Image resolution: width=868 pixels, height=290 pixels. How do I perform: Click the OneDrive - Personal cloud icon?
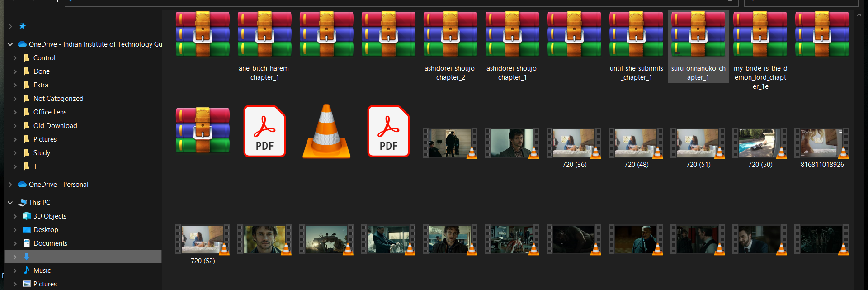pyautogui.click(x=22, y=184)
